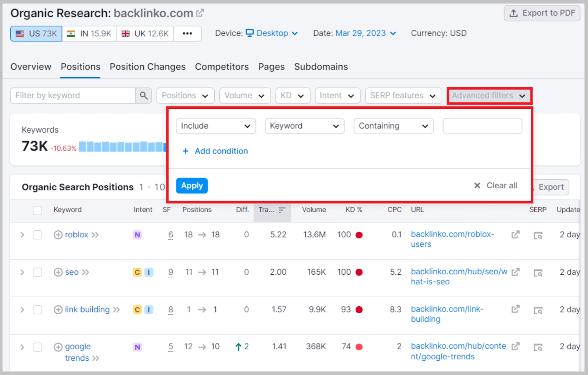Open the Containing operator dropdown
Image resolution: width=588 pixels, height=375 pixels.
(x=394, y=126)
